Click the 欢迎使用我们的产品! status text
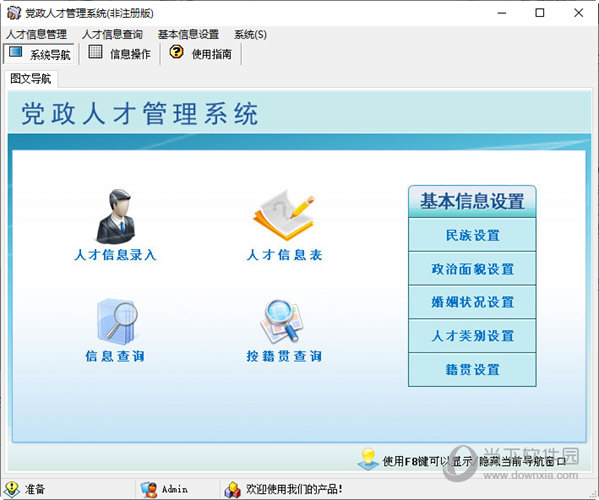Viewport: 599px width, 500px height. (x=294, y=489)
